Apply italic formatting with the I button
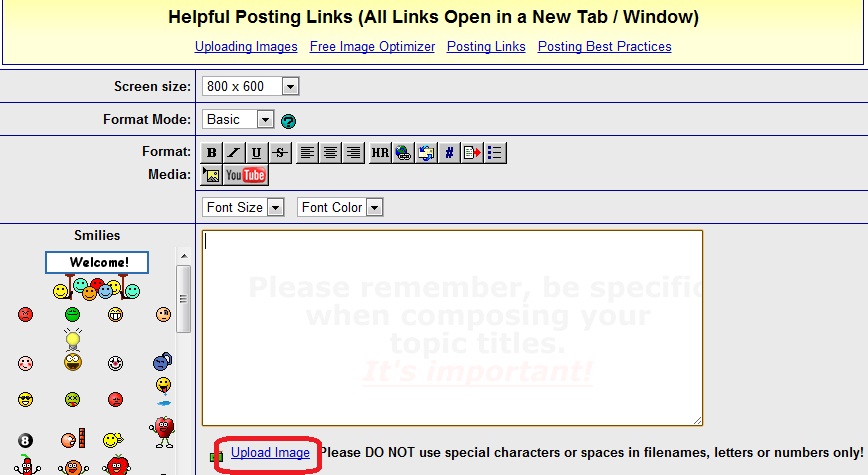Viewport: 868px width, 475px height. pos(234,152)
